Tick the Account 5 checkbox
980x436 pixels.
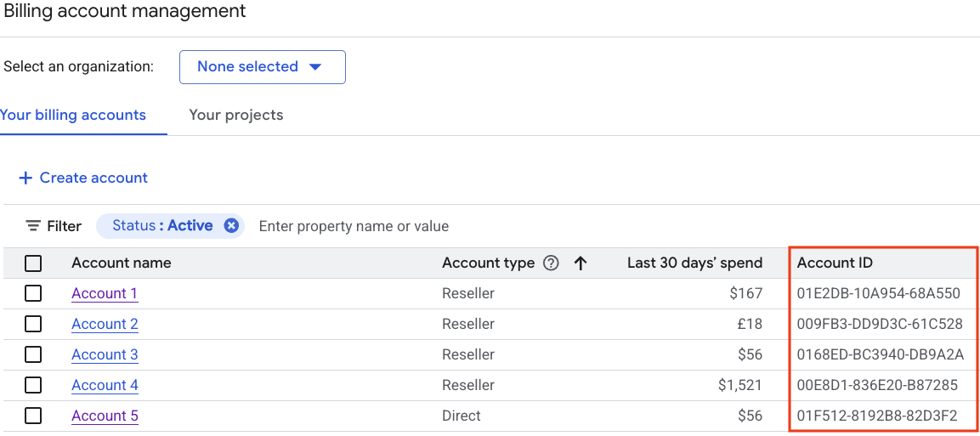33,416
